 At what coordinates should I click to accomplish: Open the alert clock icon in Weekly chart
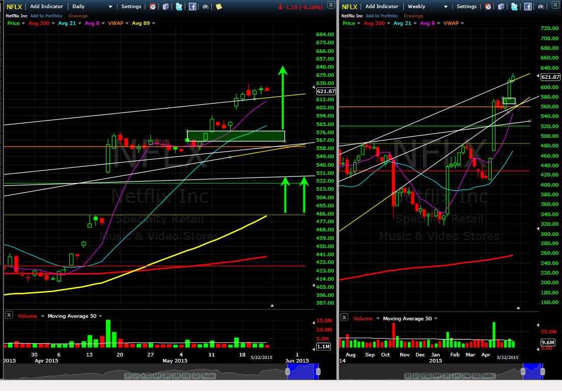(488, 7)
